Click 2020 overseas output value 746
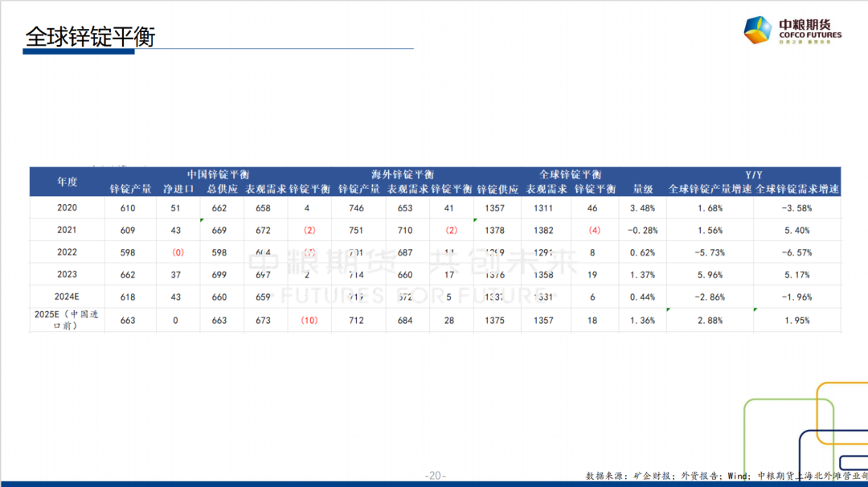 357,208
